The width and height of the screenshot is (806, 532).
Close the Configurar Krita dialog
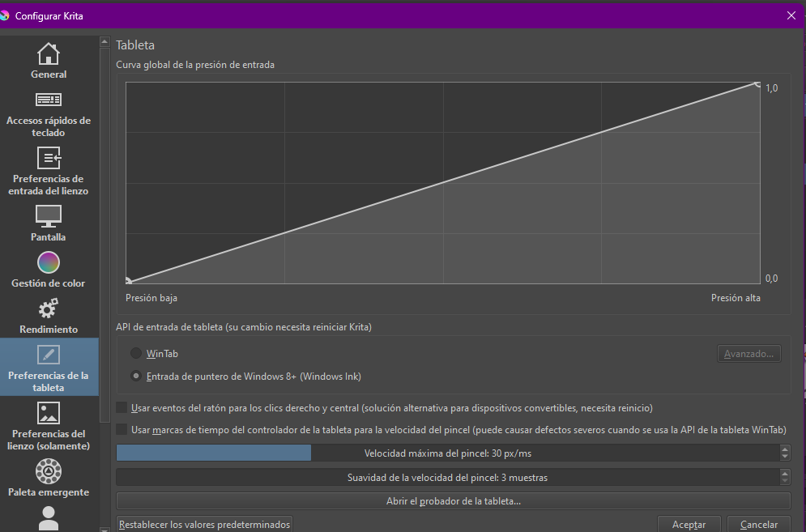(791, 15)
